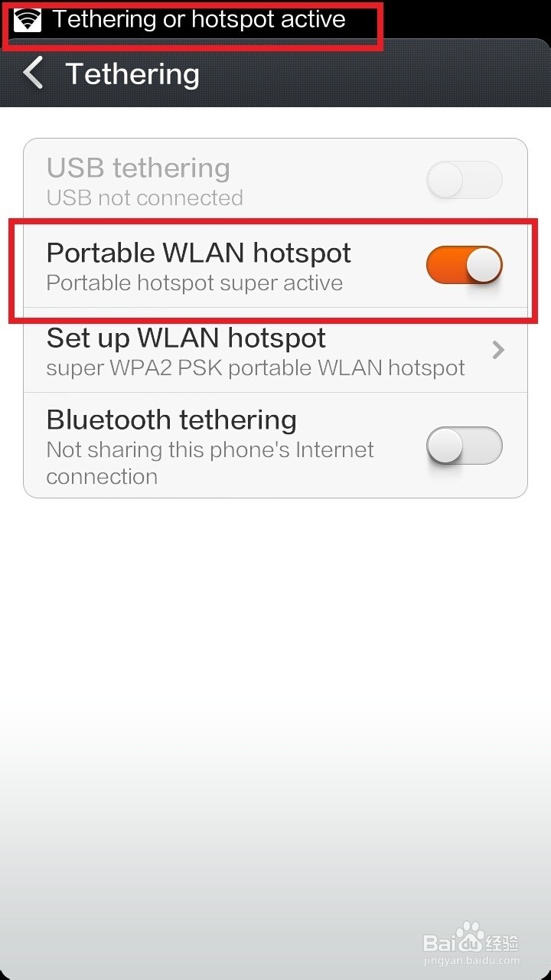Open jingyan.baidu.com watermark link
Screen dimensions: 551x980
[x=471, y=960]
